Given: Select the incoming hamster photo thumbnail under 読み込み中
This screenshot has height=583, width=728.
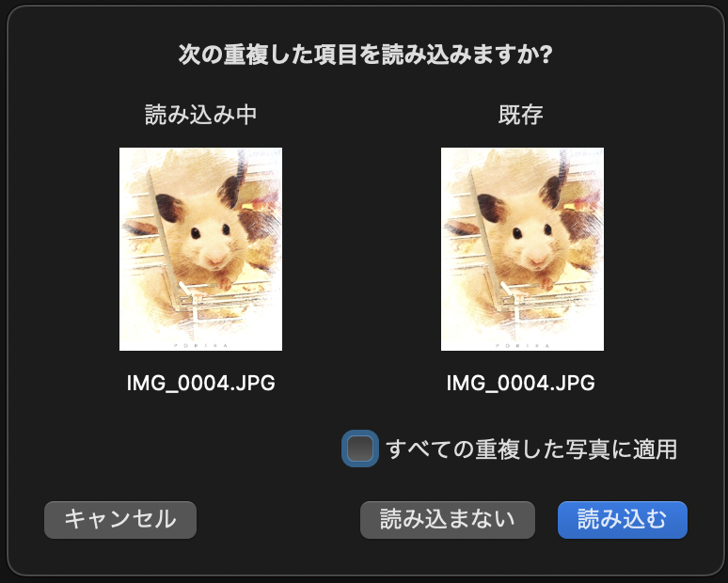Looking at the screenshot, I should tap(200, 249).
